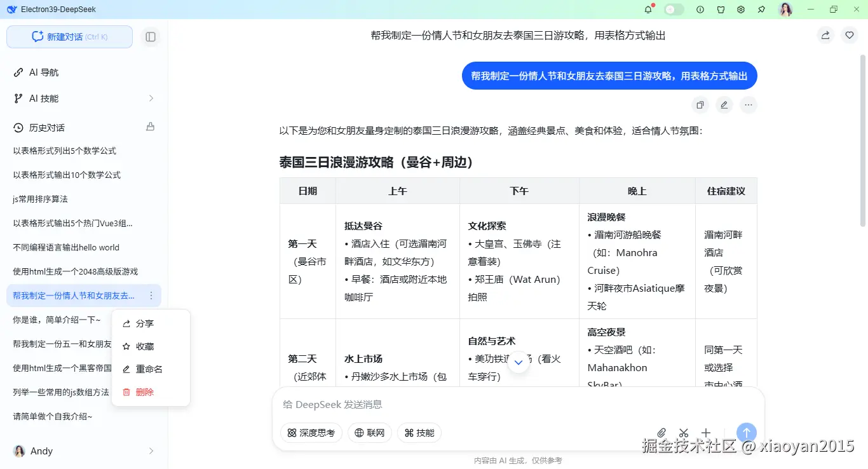This screenshot has height=469, width=868.
Task: Open app settings via the gear icon
Action: pyautogui.click(x=741, y=10)
